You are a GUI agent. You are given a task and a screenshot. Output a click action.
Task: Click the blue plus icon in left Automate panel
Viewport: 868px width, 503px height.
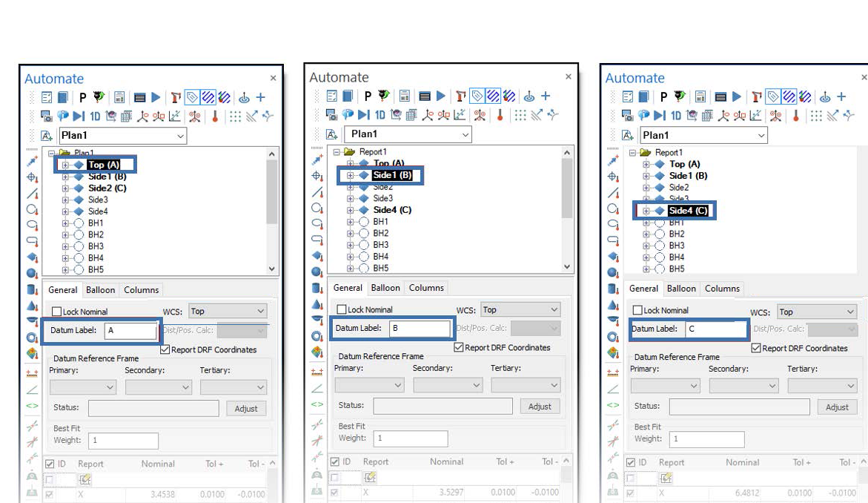pyautogui.click(x=261, y=97)
